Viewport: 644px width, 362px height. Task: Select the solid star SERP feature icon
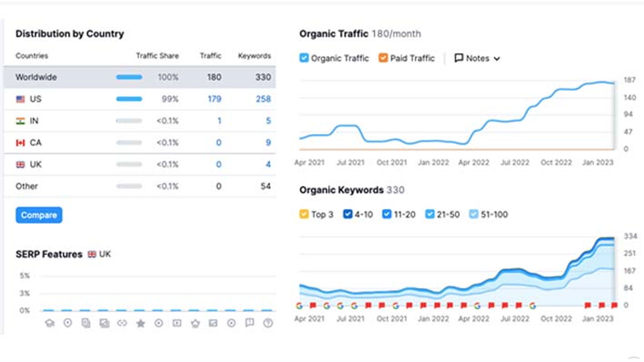pos(141,323)
